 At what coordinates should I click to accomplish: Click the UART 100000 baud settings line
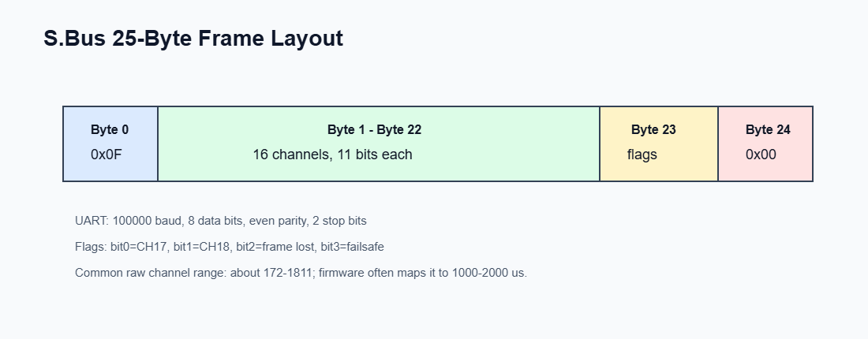pyautogui.click(x=221, y=222)
